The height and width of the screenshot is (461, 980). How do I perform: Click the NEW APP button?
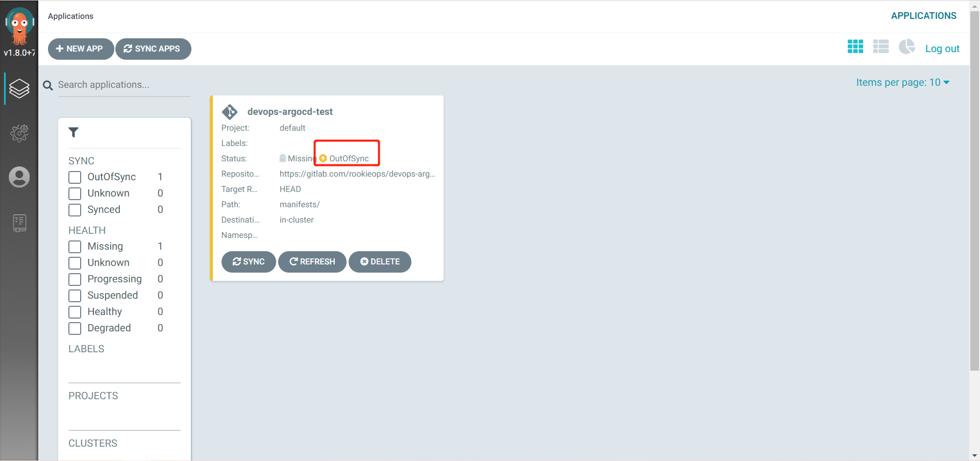click(81, 49)
